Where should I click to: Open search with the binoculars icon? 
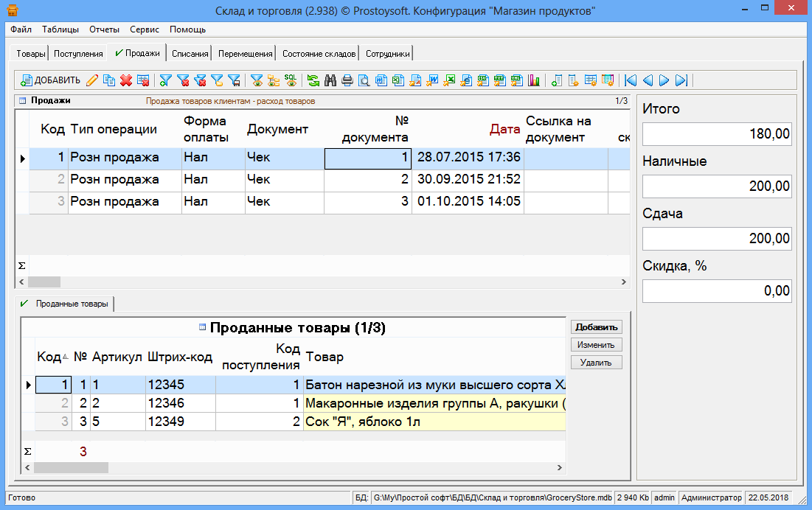pyautogui.click(x=330, y=80)
